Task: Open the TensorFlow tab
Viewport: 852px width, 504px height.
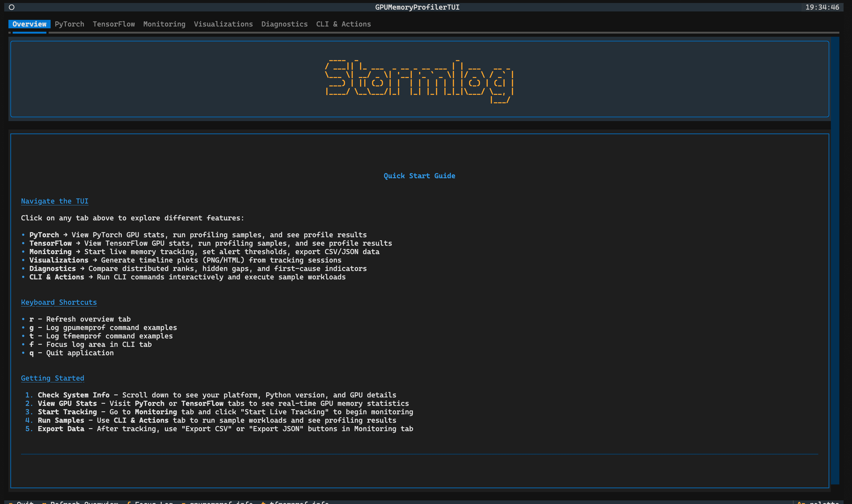Action: click(114, 24)
